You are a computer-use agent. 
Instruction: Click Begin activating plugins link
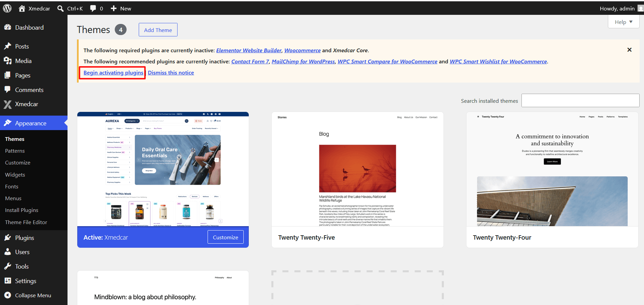coord(113,72)
